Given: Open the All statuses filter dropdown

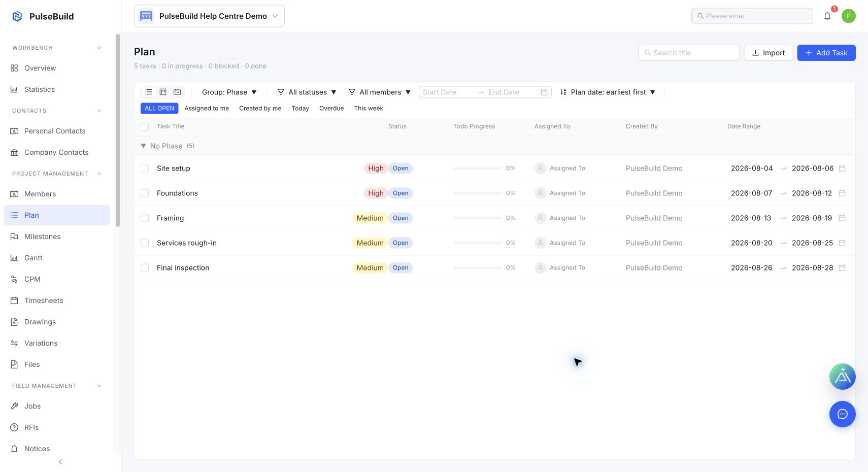Looking at the screenshot, I should click(x=307, y=92).
